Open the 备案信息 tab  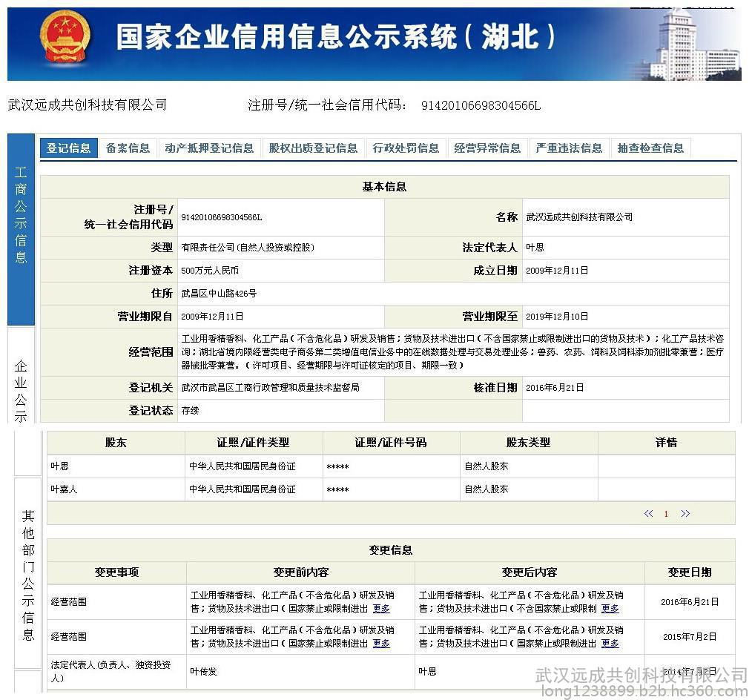(128, 148)
